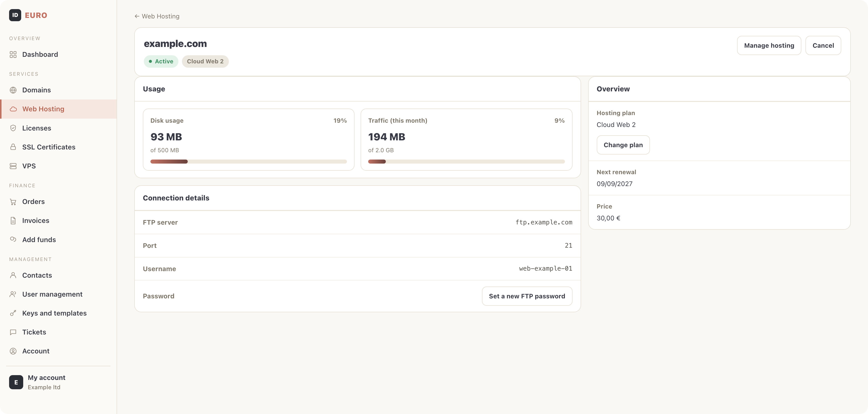Go back via Web Hosting breadcrumb link
This screenshot has height=414, width=868.
[157, 16]
